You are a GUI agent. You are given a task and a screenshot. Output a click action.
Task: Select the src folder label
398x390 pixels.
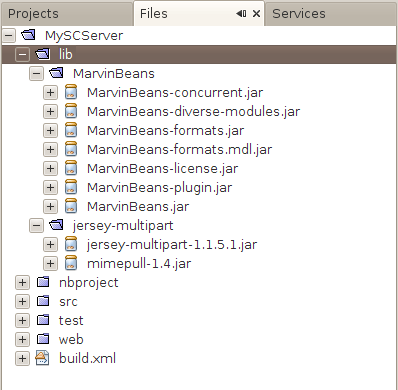click(x=68, y=302)
